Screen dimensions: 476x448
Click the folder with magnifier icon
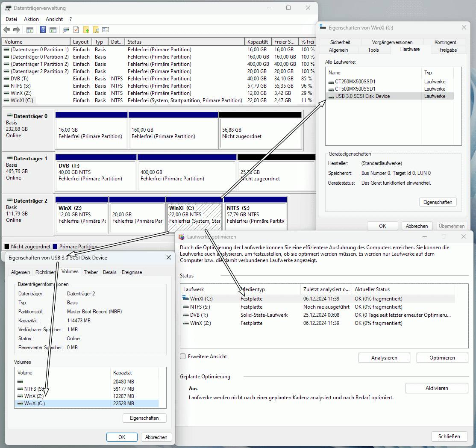coord(96,30)
